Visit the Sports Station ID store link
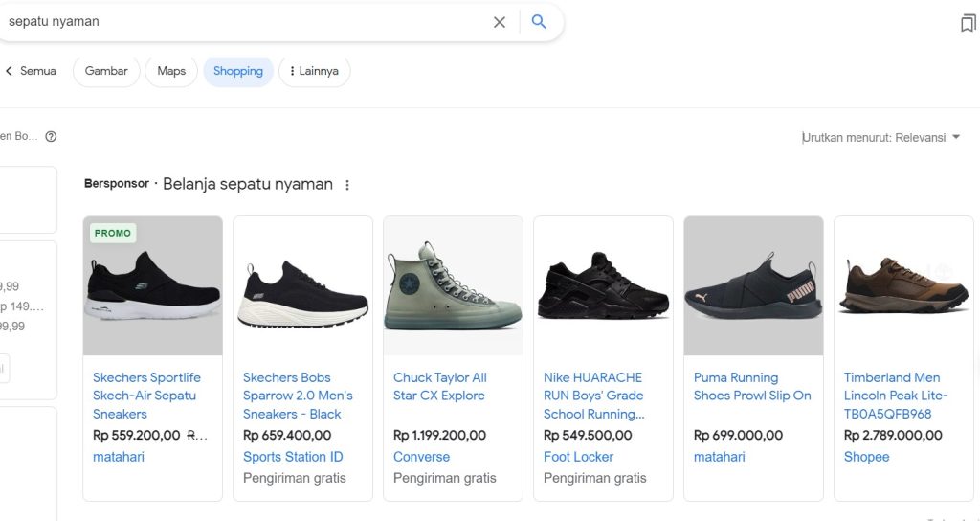The width and height of the screenshot is (980, 521). 293,457
